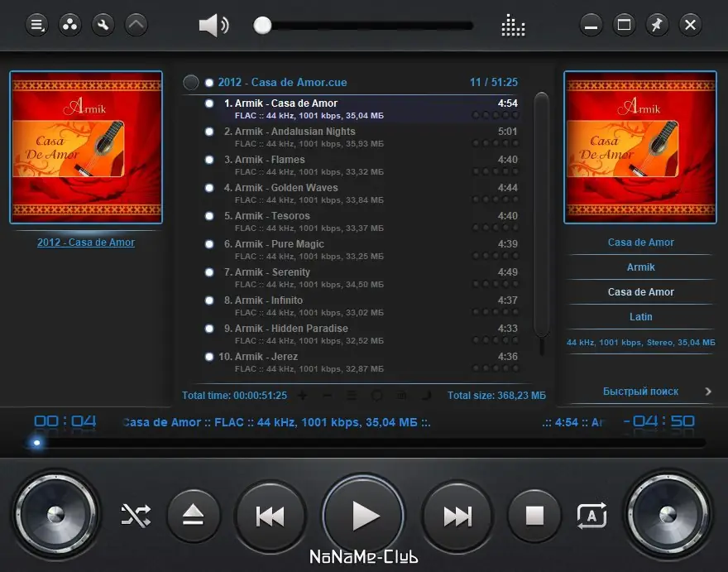Toggle the repeat A mode icon
Image resolution: width=728 pixels, height=572 pixels.
coord(592,516)
